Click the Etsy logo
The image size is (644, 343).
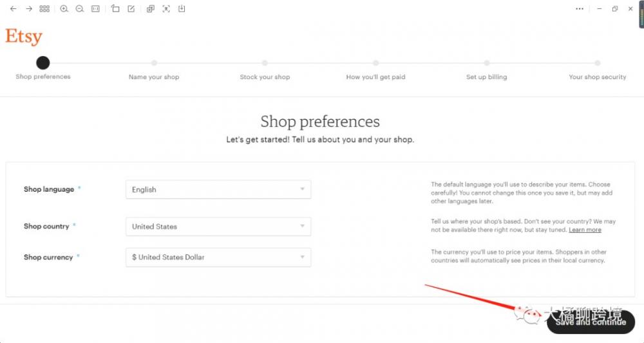(23, 37)
